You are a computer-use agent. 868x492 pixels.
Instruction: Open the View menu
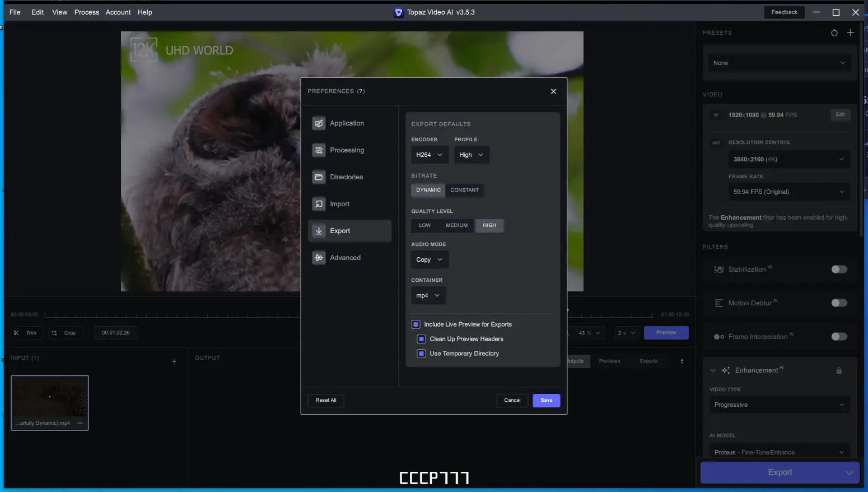point(60,12)
